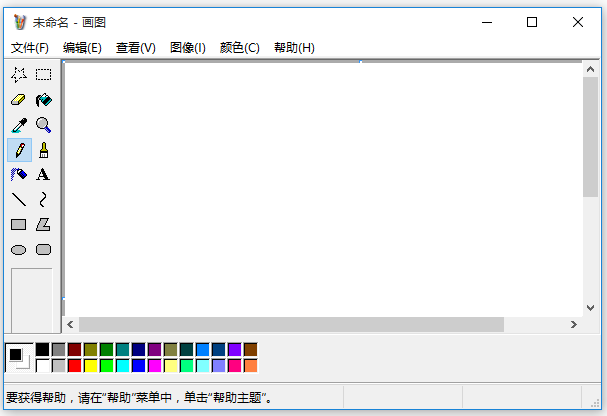This screenshot has width=607, height=416.
Task: Click the vertical scrollbar down arrow
Action: tap(590, 308)
